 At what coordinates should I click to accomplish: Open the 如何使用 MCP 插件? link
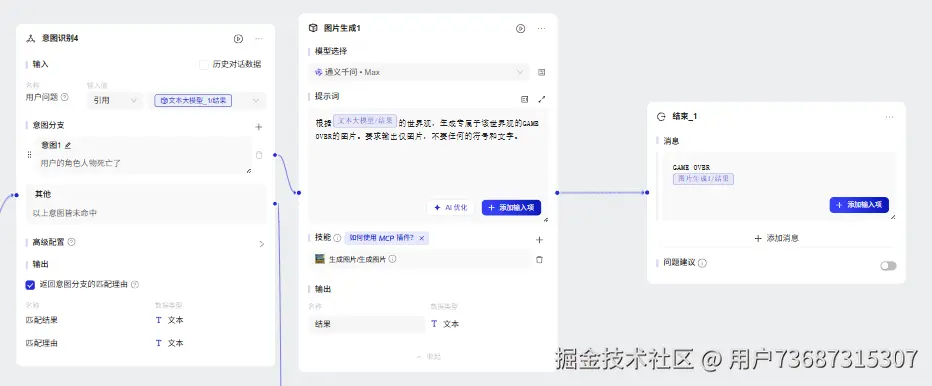tap(382, 238)
